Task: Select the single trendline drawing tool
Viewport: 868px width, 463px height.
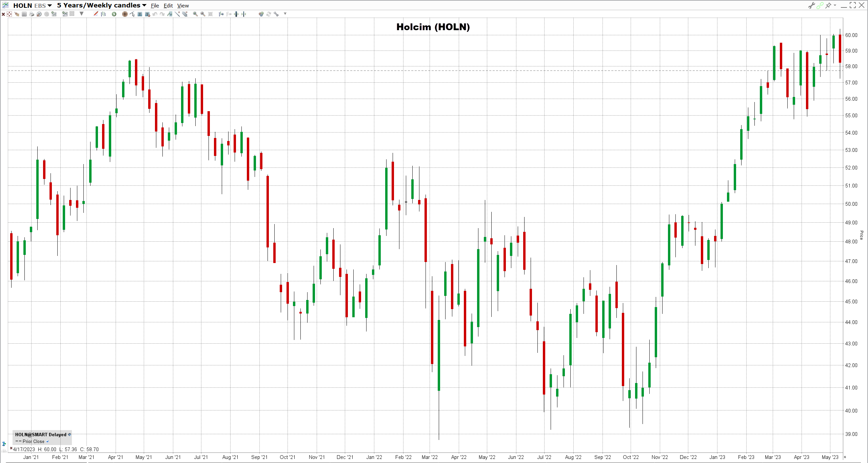Action: (177, 14)
